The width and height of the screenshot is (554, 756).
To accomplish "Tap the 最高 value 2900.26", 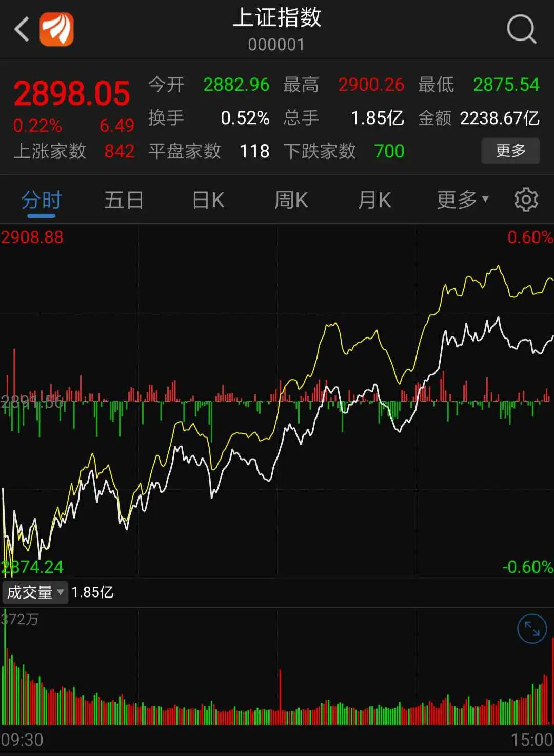I will click(371, 85).
